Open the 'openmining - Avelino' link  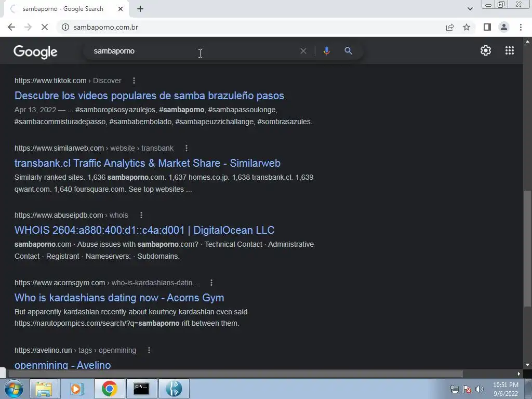[x=63, y=365]
